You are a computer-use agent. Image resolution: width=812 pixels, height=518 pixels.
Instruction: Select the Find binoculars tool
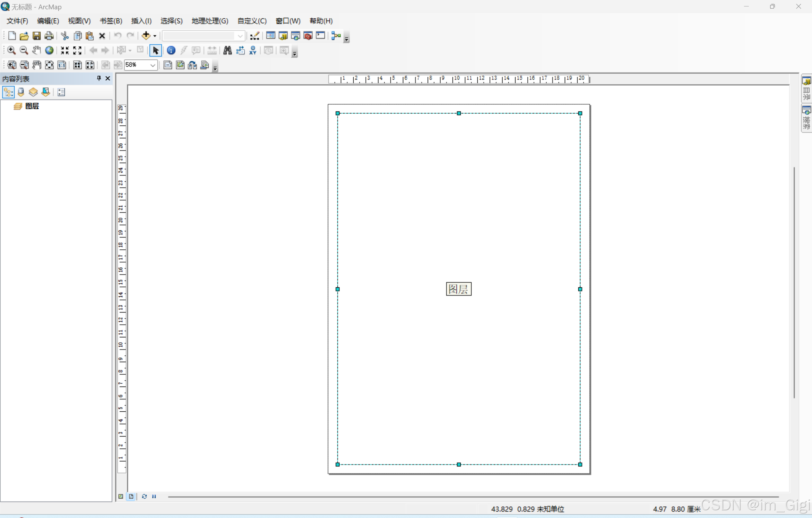[227, 50]
